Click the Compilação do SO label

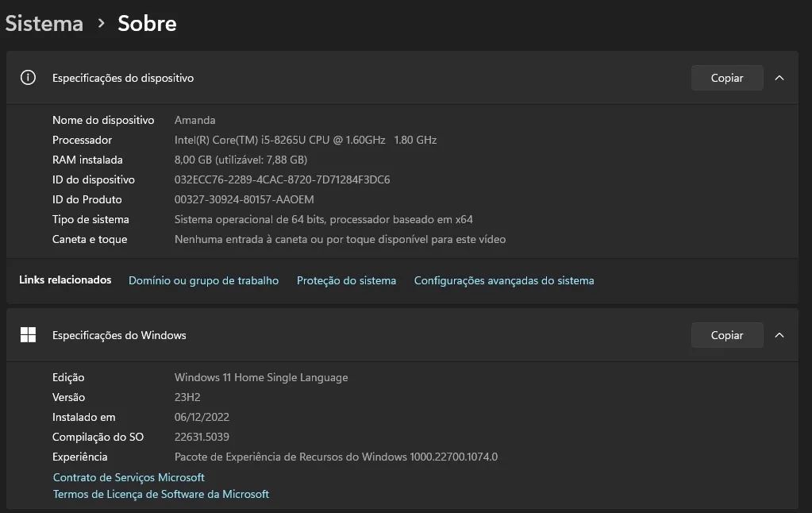pos(98,437)
